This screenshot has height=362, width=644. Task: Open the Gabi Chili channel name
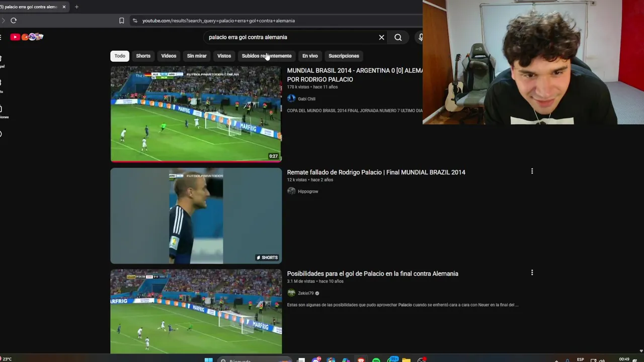[306, 99]
